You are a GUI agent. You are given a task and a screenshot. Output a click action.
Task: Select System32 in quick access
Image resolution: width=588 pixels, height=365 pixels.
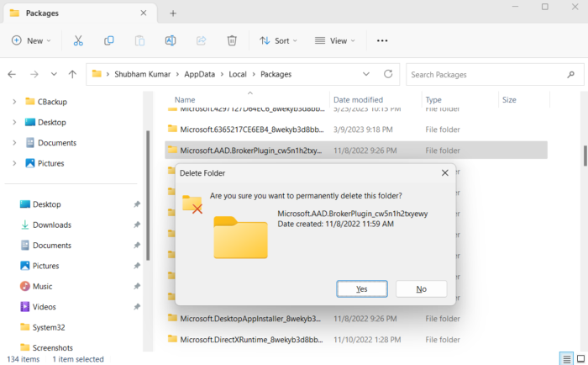(49, 327)
